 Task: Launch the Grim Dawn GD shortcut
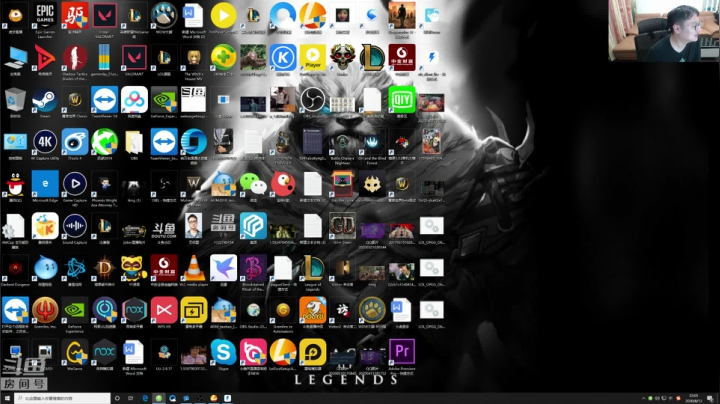click(343, 226)
